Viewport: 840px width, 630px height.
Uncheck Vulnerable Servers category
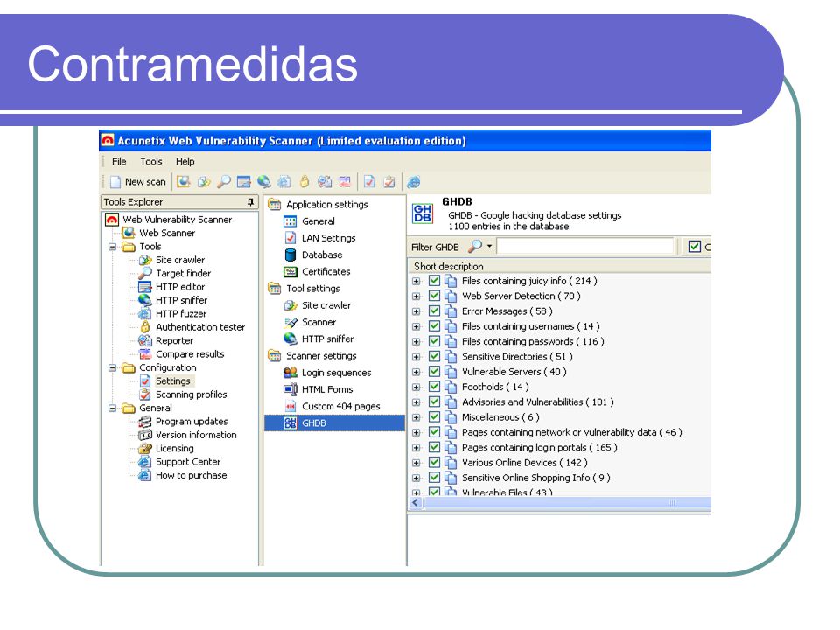tap(435, 372)
